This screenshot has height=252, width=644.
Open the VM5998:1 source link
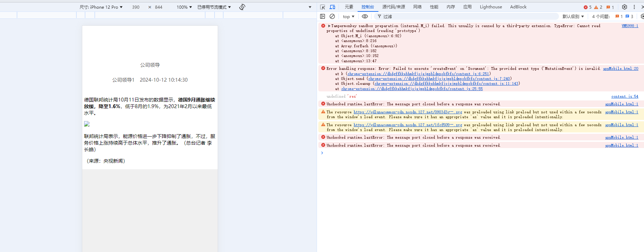click(629, 26)
